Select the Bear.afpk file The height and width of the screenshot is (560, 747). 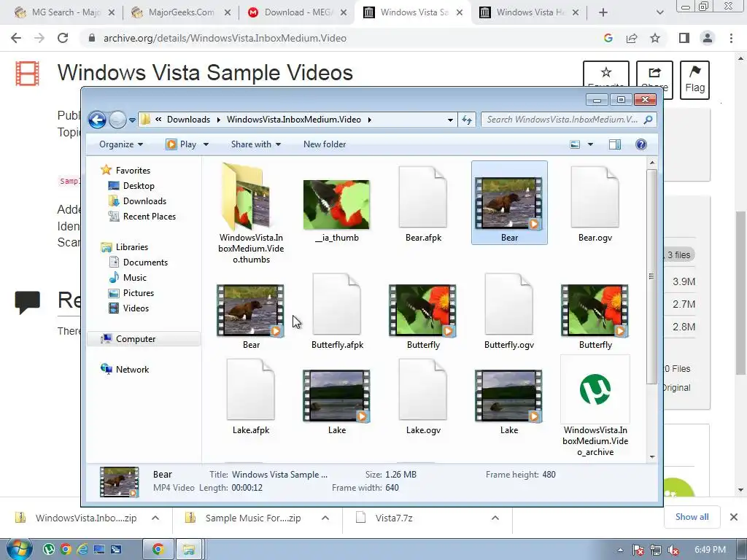tap(423, 204)
